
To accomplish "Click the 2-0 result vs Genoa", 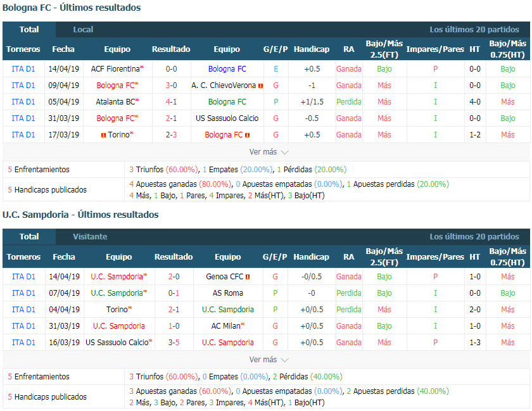I will 174,277.
